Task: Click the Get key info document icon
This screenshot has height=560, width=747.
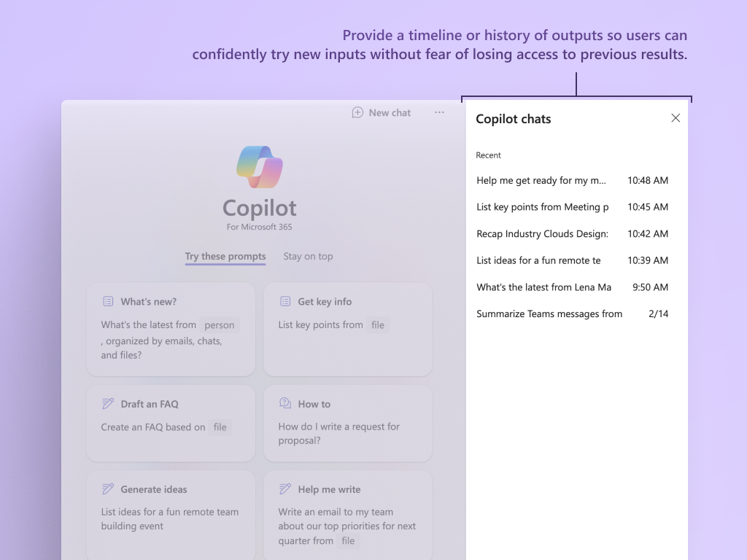Action: click(285, 301)
